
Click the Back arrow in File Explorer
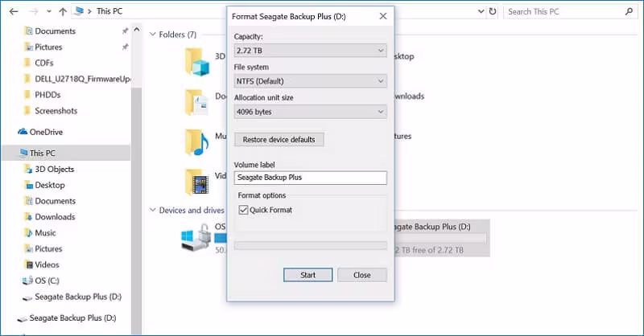(14, 11)
